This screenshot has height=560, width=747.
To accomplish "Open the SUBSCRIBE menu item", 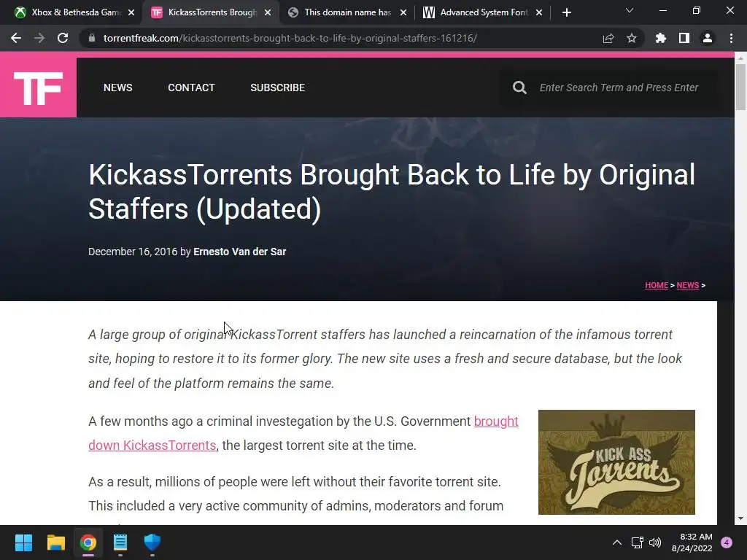I will [278, 87].
